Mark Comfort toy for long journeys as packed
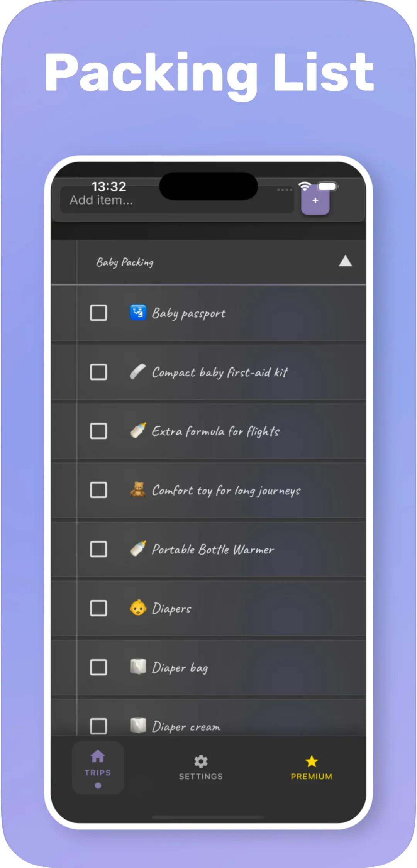The width and height of the screenshot is (417, 868). [x=98, y=490]
